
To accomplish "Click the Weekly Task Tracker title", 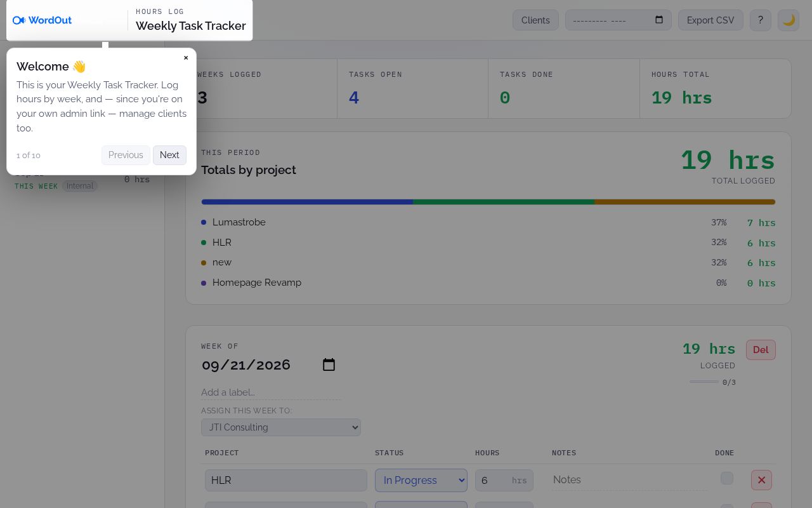I will [x=191, y=26].
